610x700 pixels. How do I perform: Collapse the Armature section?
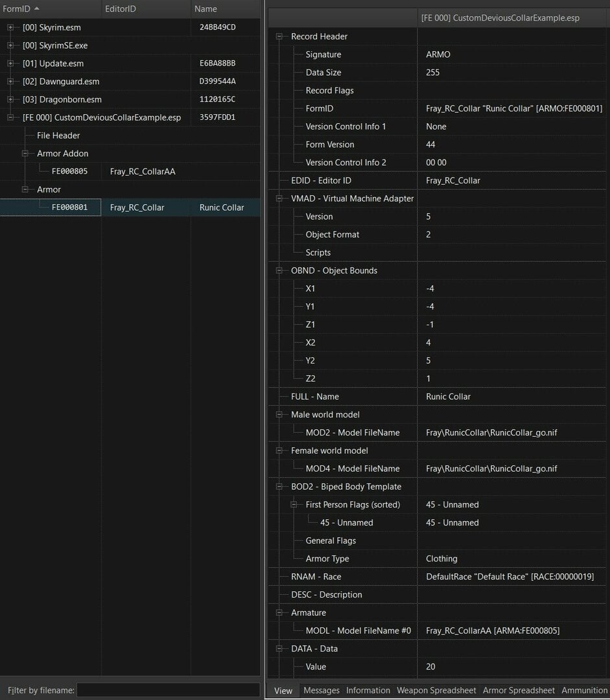[279, 612]
